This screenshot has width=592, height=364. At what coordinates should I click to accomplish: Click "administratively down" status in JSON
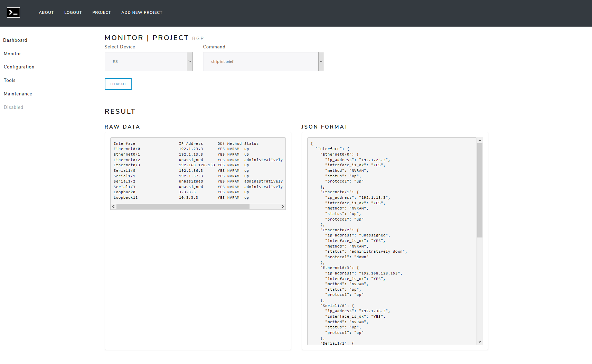point(378,252)
